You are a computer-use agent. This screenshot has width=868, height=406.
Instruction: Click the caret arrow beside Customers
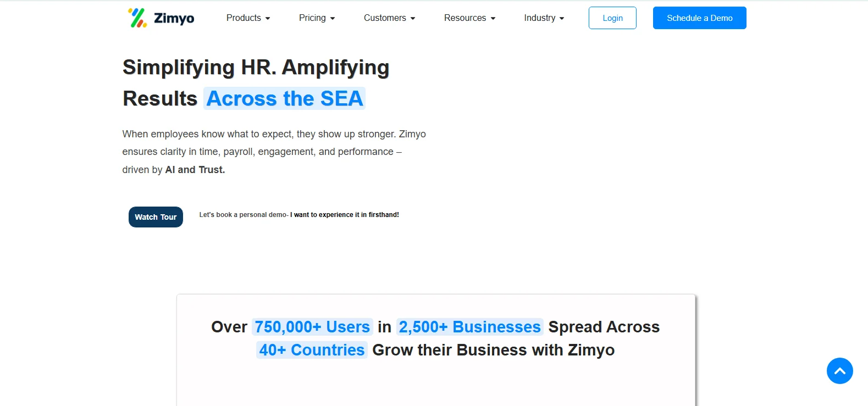click(x=413, y=19)
